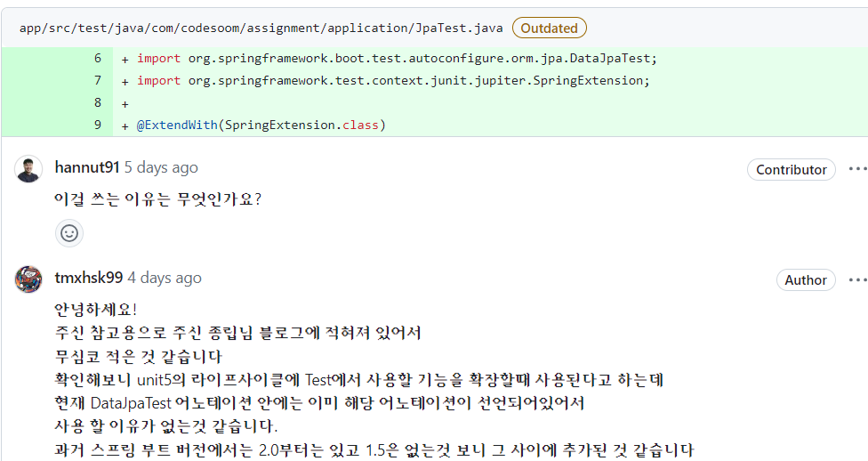Click the comment line mentioning '종립님 블로그에'

pyautogui.click(x=238, y=333)
